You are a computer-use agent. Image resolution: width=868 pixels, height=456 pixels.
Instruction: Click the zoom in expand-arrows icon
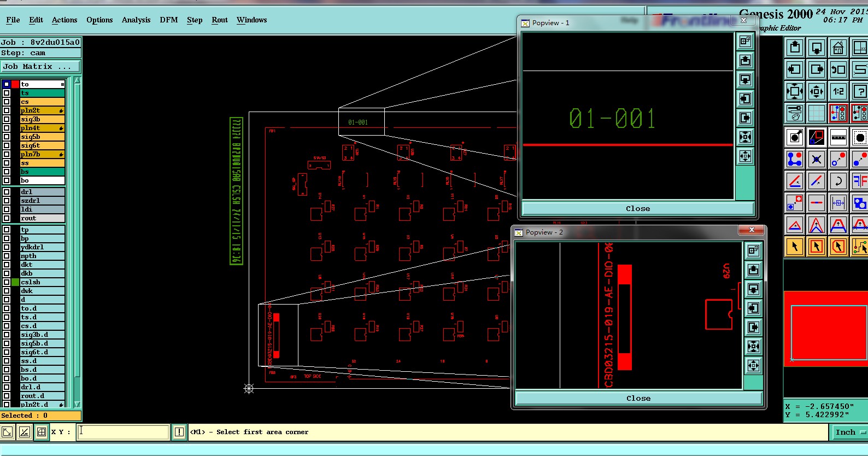795,91
